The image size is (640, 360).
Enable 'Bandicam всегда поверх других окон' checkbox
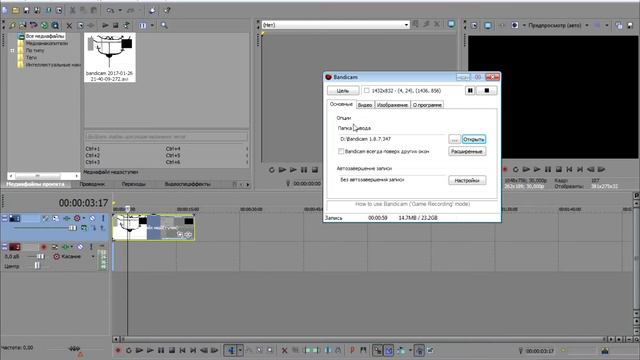(341, 151)
